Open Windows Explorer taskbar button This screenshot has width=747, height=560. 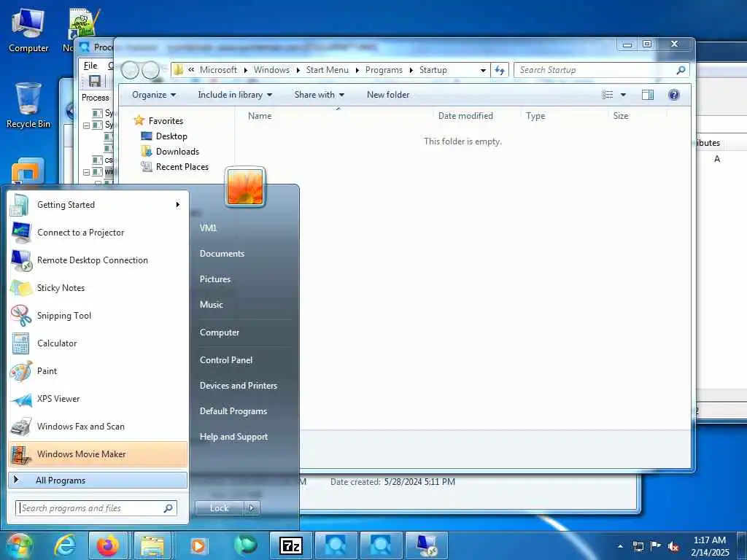[x=152, y=545]
